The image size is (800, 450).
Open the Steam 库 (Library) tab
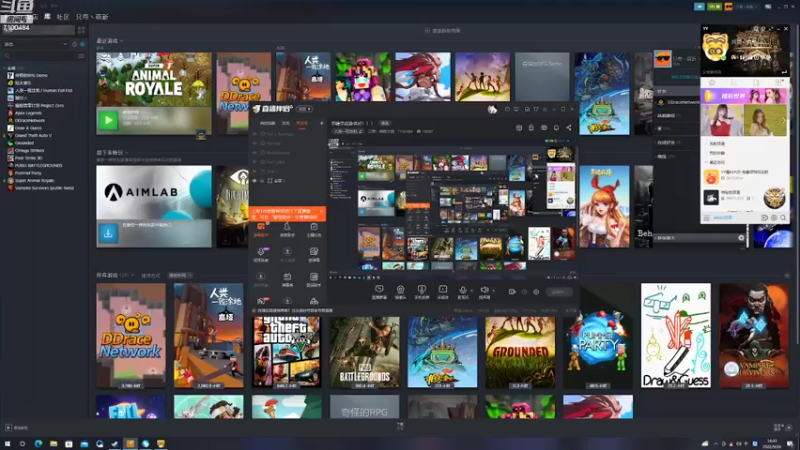[x=47, y=17]
